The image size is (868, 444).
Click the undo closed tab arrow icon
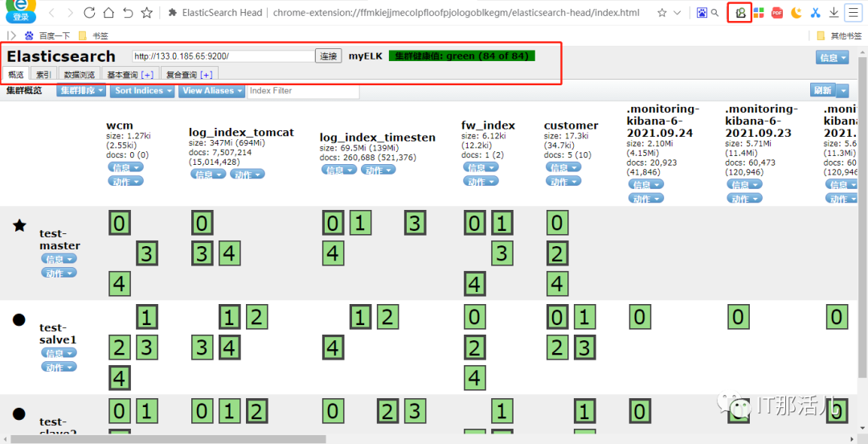point(128,12)
